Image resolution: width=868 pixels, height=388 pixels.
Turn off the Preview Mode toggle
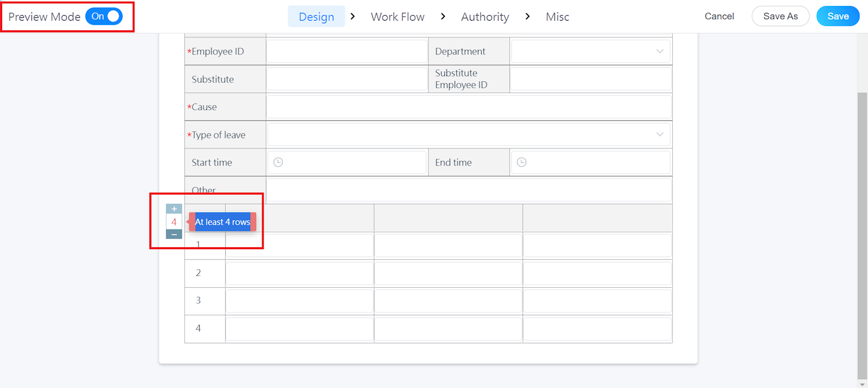[x=104, y=16]
